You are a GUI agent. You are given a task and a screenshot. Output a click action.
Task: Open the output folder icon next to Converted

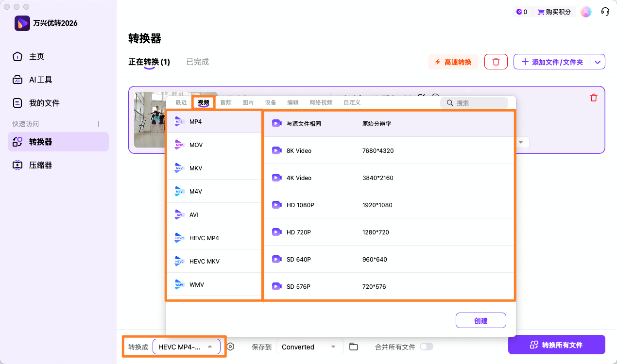click(x=353, y=347)
